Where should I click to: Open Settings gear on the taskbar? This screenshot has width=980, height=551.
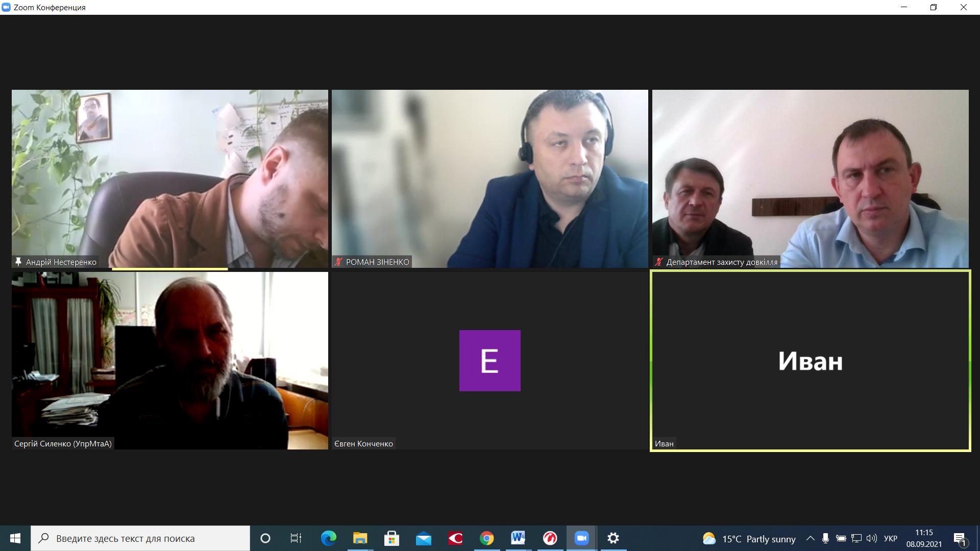(x=613, y=538)
